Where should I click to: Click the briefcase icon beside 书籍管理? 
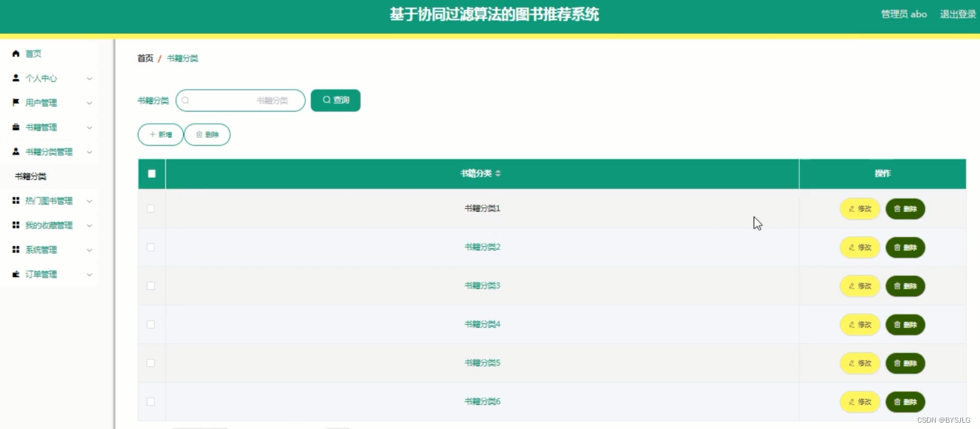click(x=15, y=127)
